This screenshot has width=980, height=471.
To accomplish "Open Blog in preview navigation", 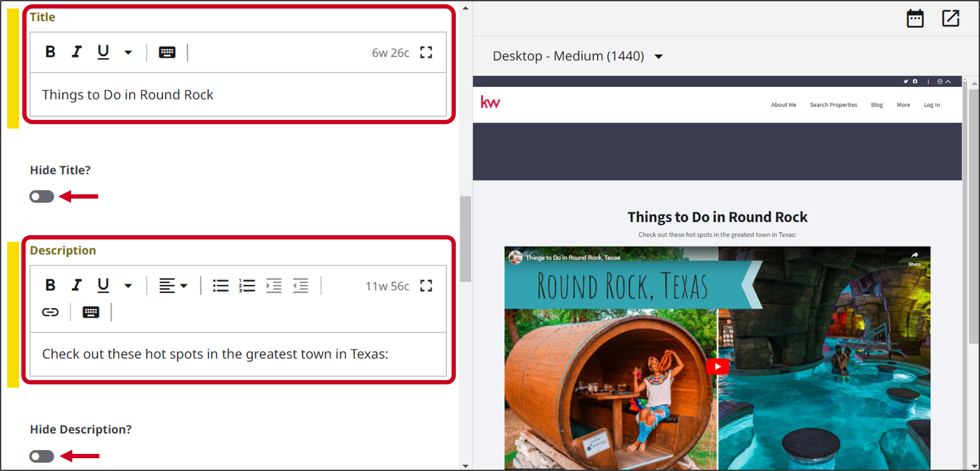I will click(877, 105).
